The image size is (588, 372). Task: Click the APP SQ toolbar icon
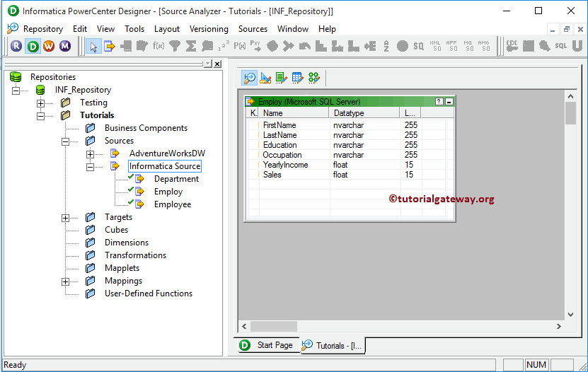click(x=451, y=46)
